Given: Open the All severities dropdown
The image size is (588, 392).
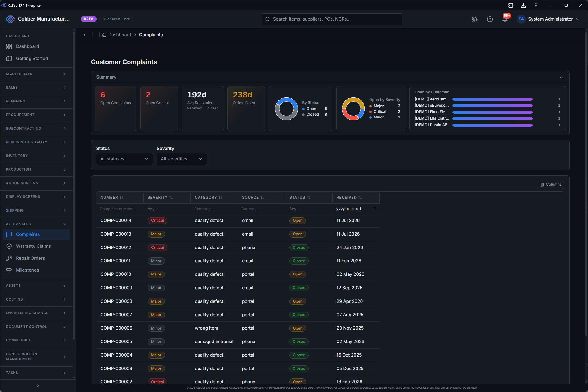Looking at the screenshot, I should 182,159.
